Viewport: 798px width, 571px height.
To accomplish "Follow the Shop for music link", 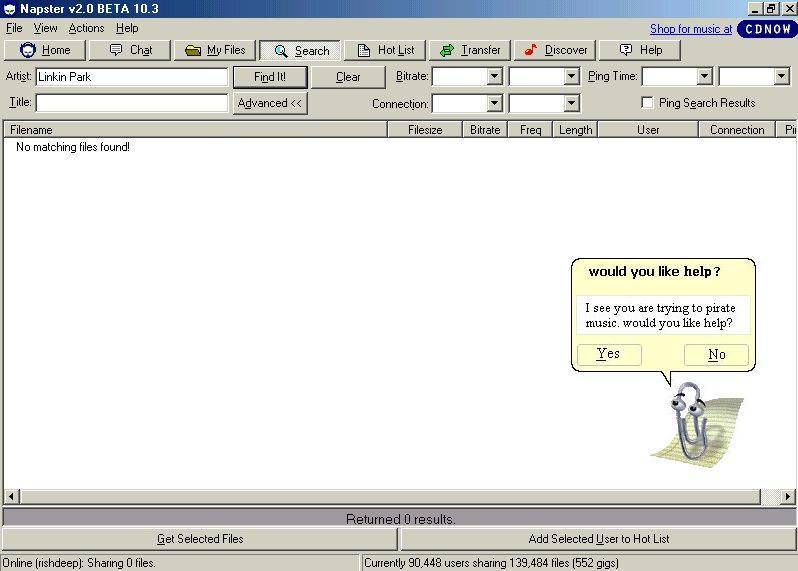I will 690,29.
